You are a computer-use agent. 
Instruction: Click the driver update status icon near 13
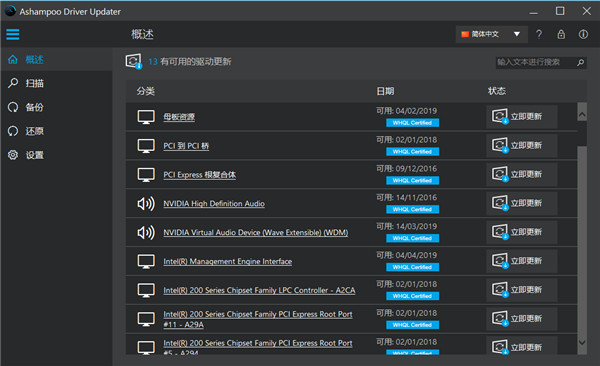tap(134, 61)
